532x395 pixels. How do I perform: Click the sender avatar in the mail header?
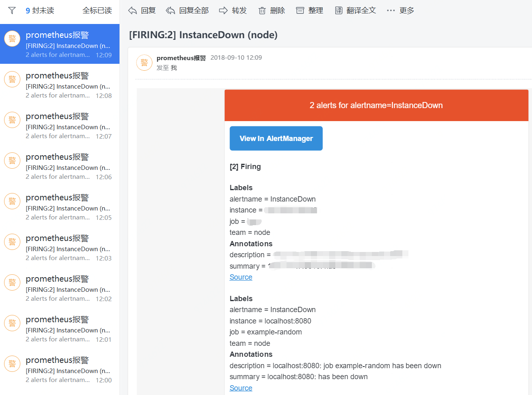[x=144, y=63]
